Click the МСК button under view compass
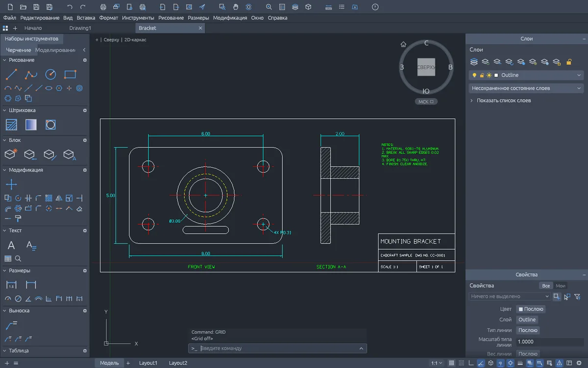This screenshot has width=588, height=368. coord(426,102)
